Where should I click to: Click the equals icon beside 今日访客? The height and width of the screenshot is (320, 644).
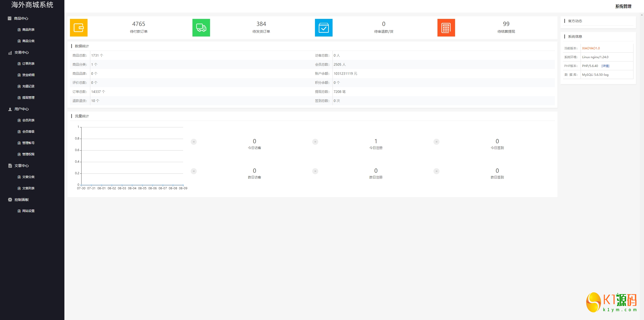194,142
